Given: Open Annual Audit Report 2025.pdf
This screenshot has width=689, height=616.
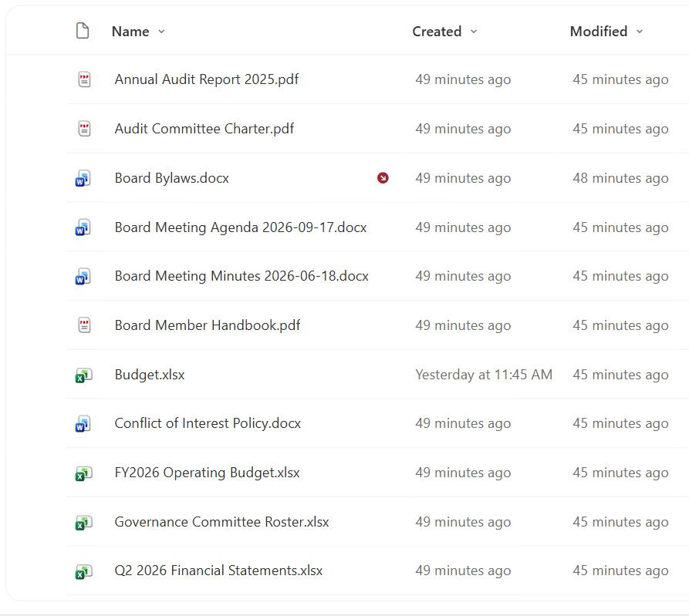Looking at the screenshot, I should (207, 79).
